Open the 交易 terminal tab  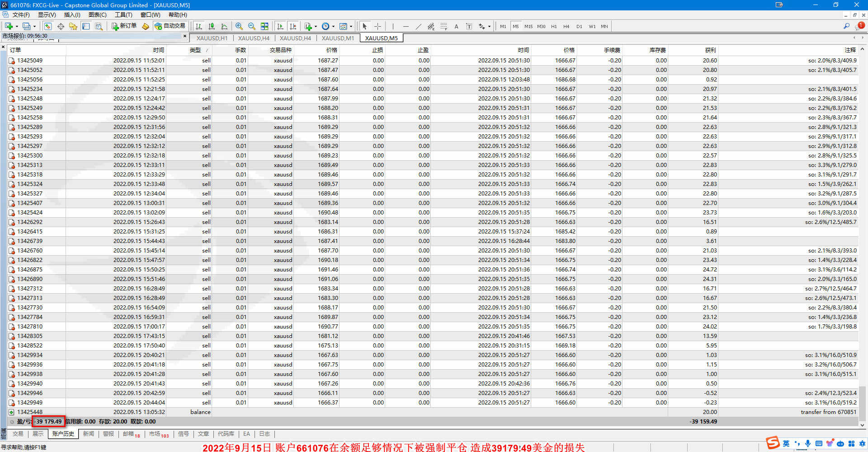(x=18, y=434)
